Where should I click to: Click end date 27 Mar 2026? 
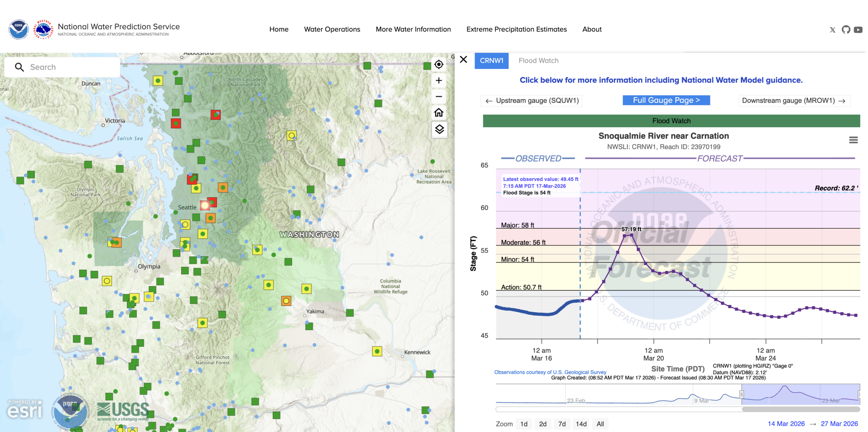[839, 424]
